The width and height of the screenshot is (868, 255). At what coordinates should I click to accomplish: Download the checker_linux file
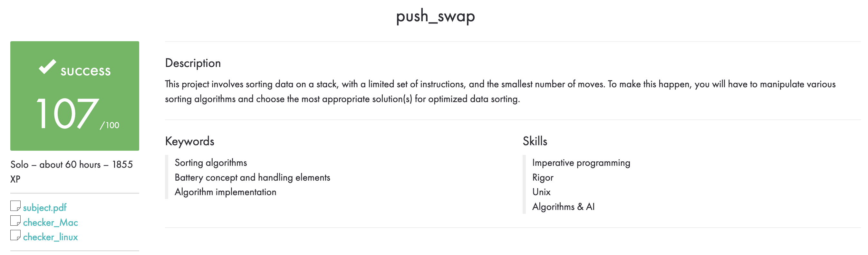[x=50, y=237]
